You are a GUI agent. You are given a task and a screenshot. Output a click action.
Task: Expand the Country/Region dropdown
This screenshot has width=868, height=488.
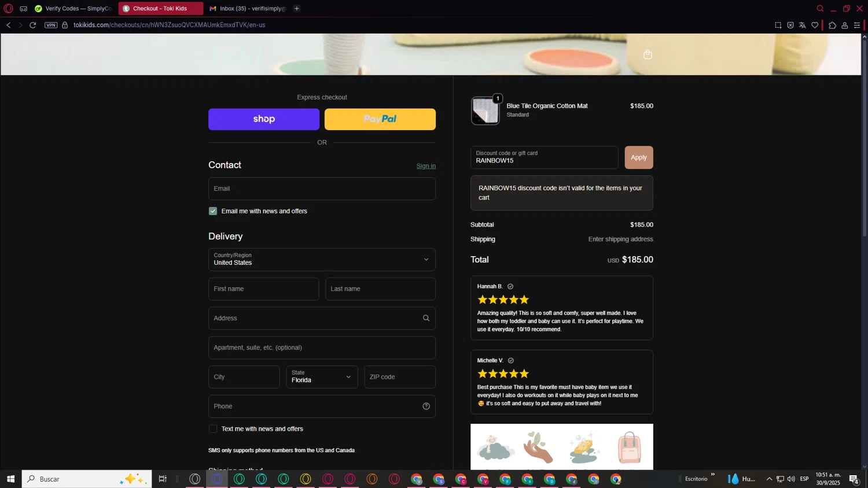point(322,260)
